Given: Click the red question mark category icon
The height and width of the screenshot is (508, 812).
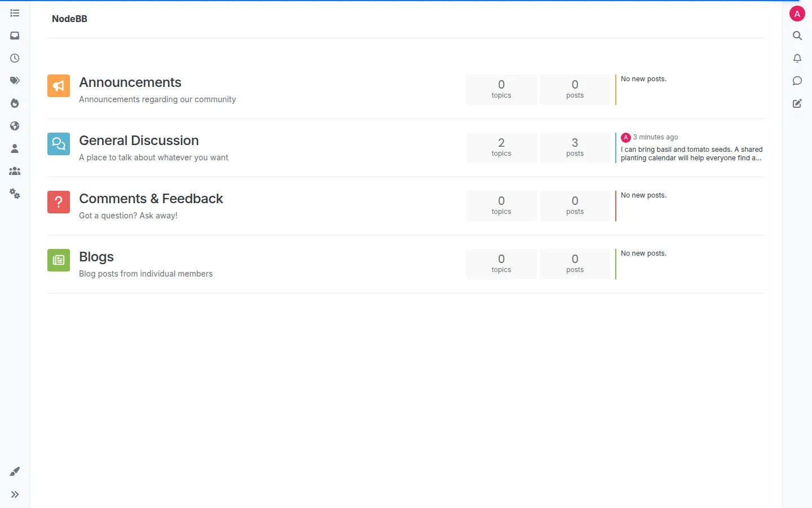Looking at the screenshot, I should pos(59,202).
